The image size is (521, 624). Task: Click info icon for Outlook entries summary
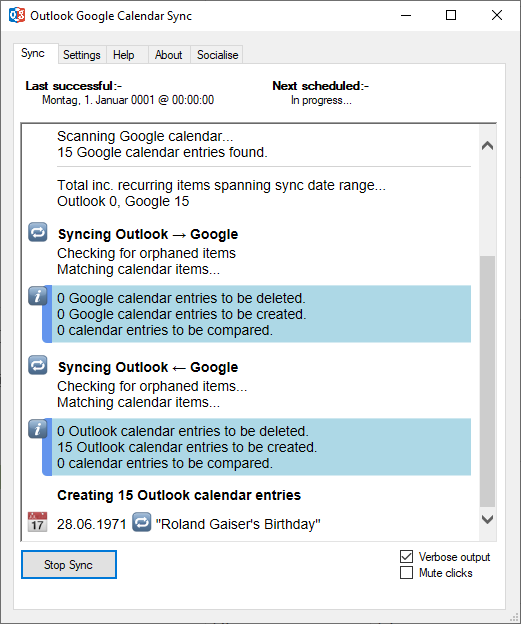38,429
